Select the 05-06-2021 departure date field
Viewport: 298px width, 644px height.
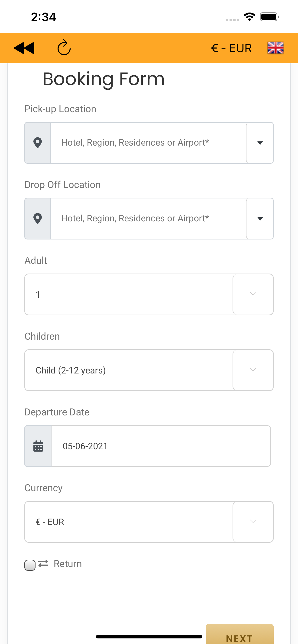click(x=161, y=446)
